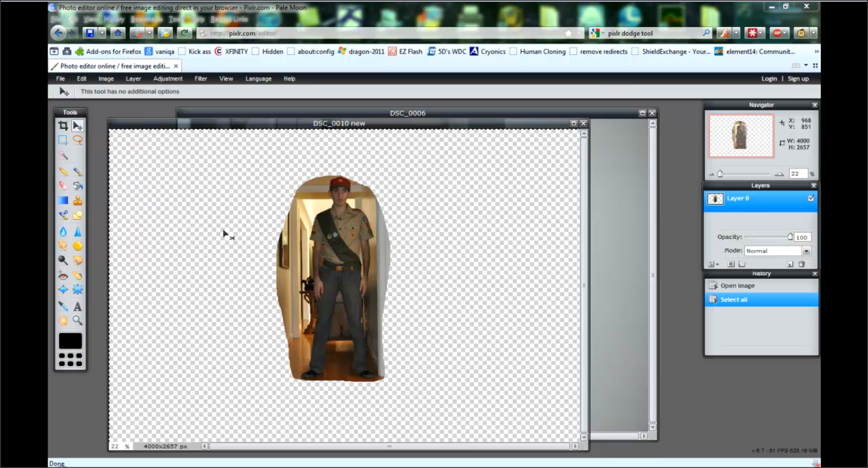This screenshot has width=868, height=468.
Task: Click the black foreground color swatch
Action: 71,341
